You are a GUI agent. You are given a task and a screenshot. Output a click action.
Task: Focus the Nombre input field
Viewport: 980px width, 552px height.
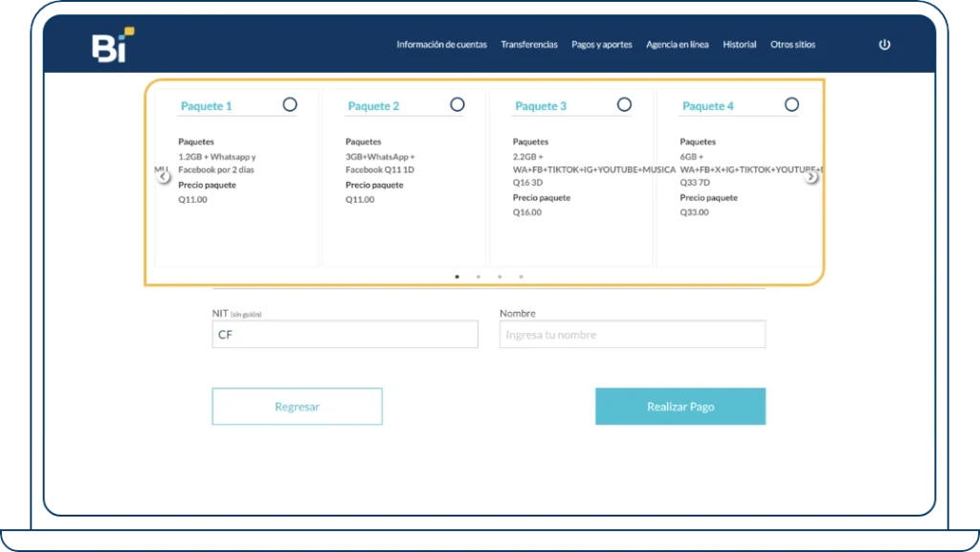pos(632,335)
